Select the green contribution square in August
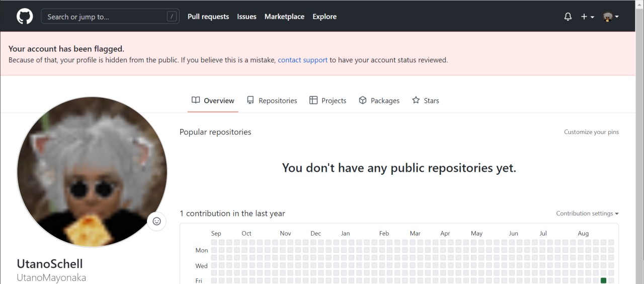The width and height of the screenshot is (644, 284). coord(604,280)
